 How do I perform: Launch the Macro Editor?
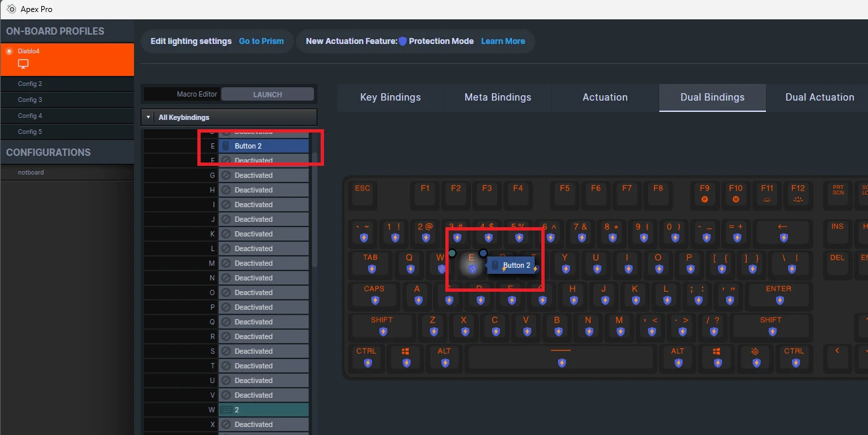(267, 95)
